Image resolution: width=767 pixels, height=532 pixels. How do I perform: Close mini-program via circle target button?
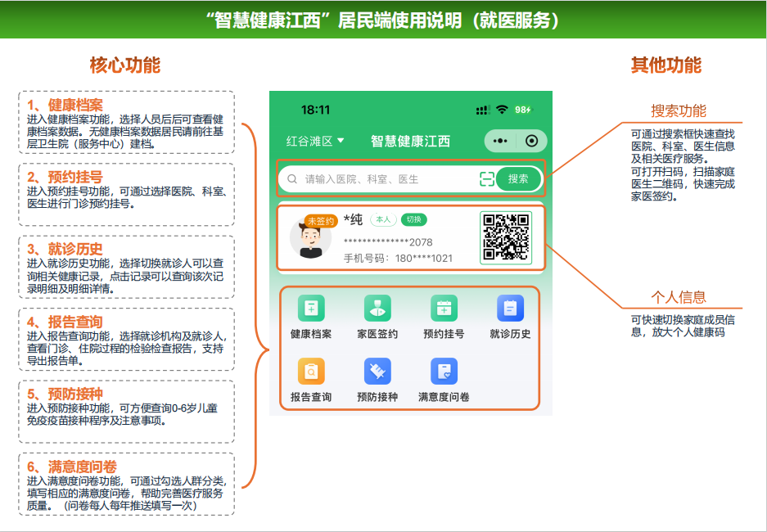532,141
